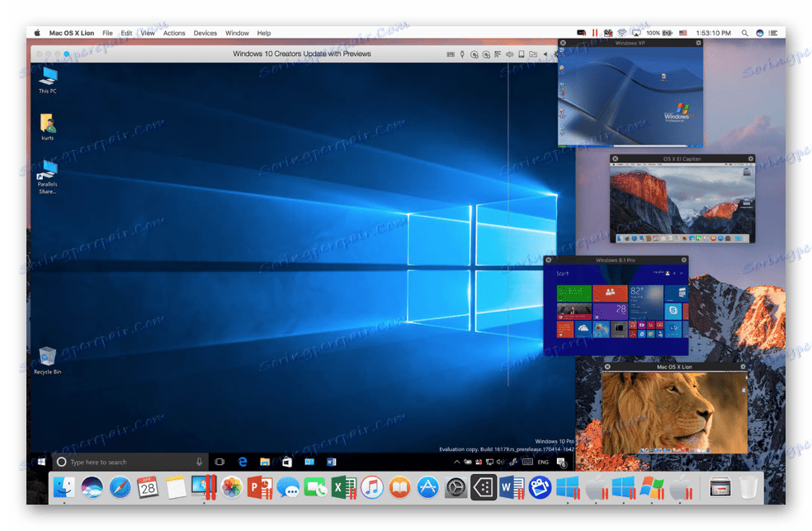
Task: Close the Windows XP preview window
Action: tap(564, 43)
